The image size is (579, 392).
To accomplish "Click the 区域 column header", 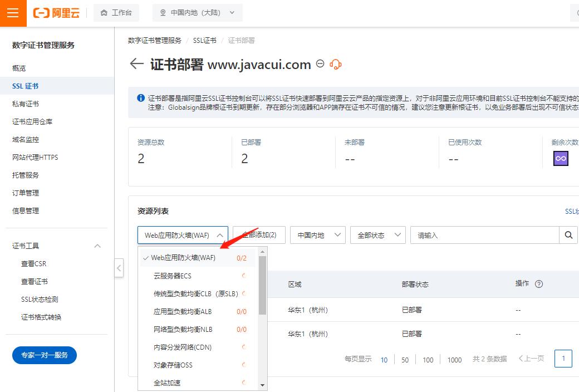I will point(295,284).
